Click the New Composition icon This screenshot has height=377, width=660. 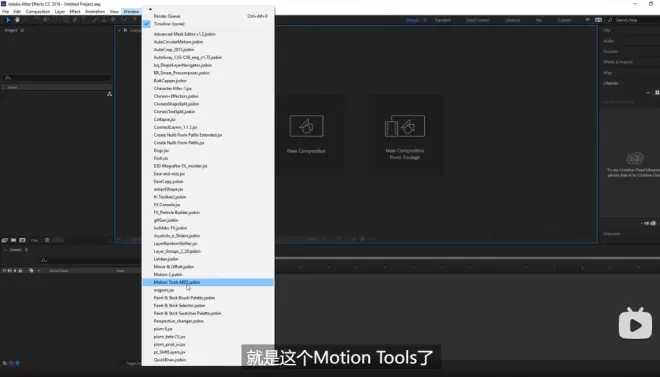tap(306, 126)
